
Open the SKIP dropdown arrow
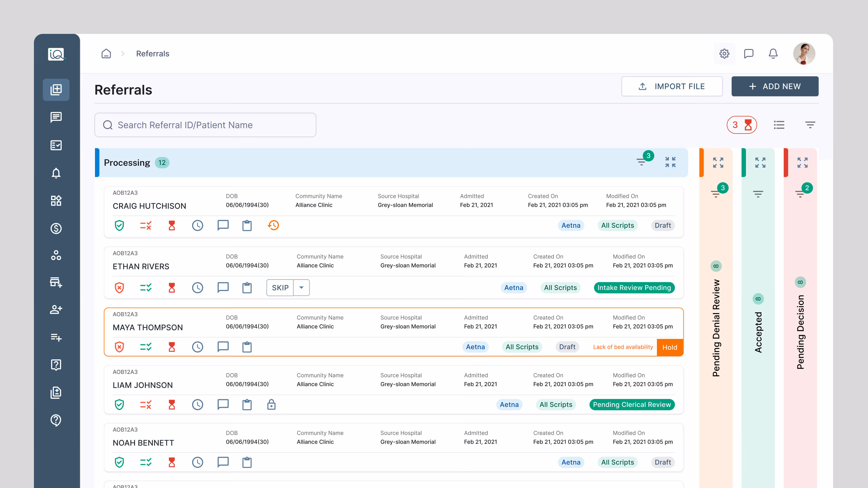point(301,288)
